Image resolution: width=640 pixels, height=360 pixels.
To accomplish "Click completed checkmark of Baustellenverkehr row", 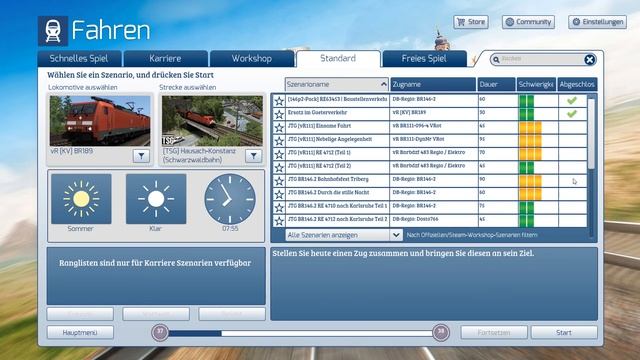I will (572, 100).
